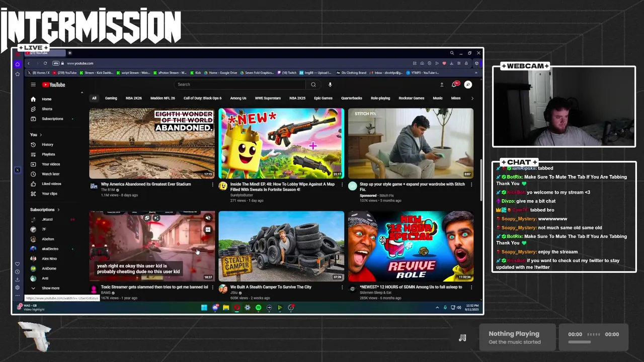Expand the You section chevron
This screenshot has height=362, width=644.
[x=41, y=135]
